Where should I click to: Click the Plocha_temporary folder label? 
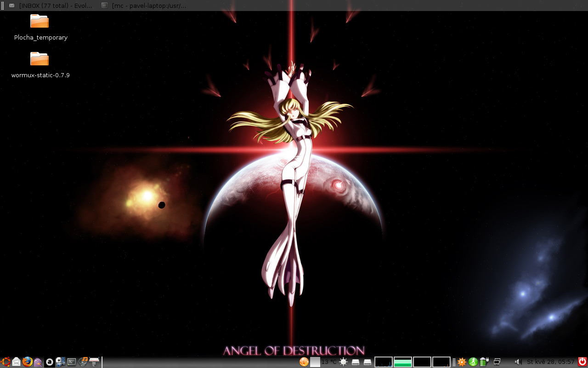41,38
